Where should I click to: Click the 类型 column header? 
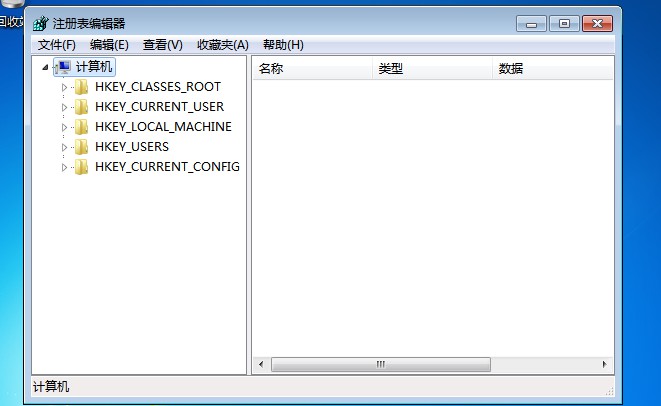(x=433, y=68)
